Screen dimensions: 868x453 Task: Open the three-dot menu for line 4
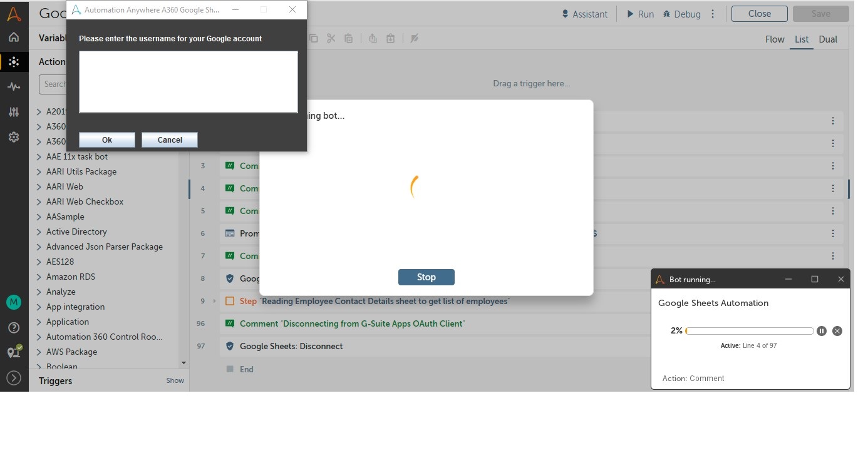pyautogui.click(x=833, y=188)
